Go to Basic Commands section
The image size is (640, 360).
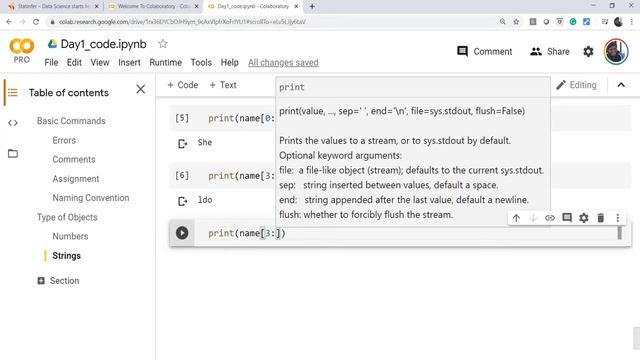71,121
